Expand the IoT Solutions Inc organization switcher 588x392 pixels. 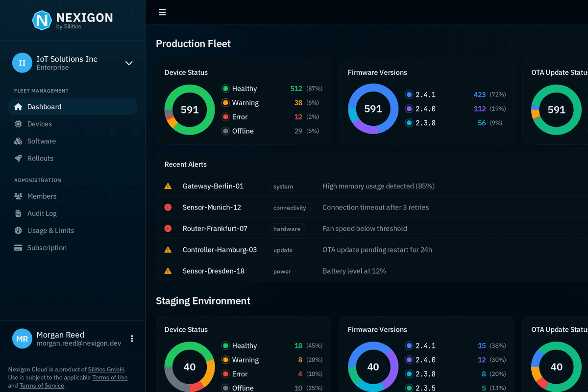click(129, 63)
